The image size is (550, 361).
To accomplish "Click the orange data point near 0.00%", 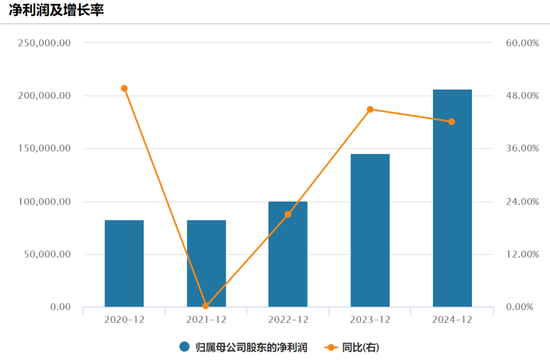I will [x=206, y=306].
